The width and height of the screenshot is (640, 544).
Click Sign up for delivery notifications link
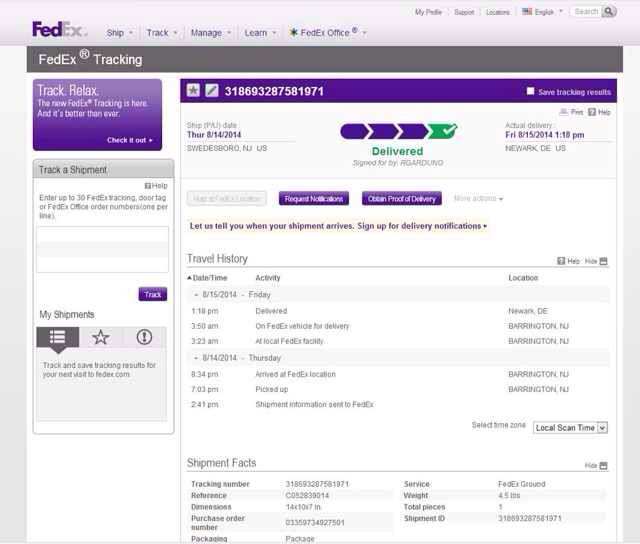[421, 226]
